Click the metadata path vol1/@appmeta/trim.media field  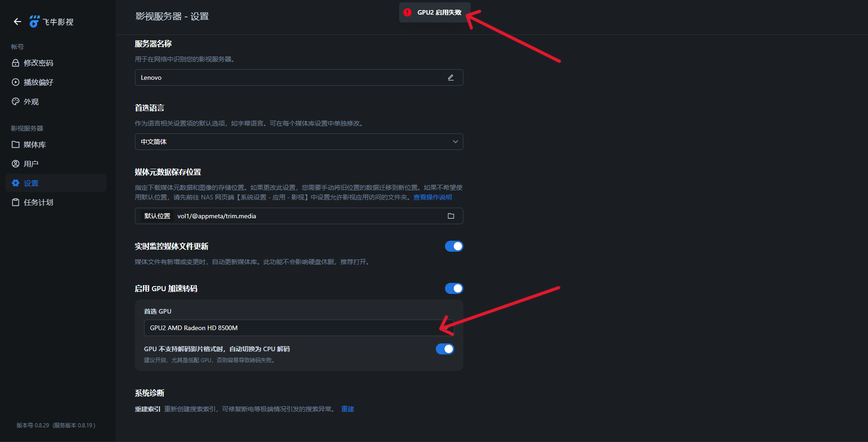[x=299, y=216]
